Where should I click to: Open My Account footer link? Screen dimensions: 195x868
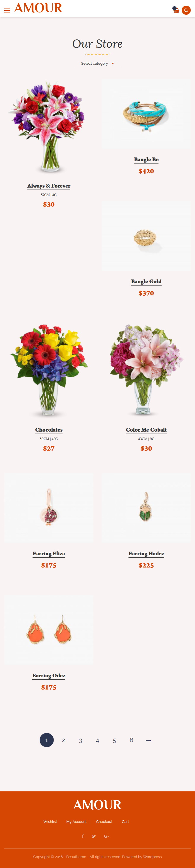click(76, 821)
